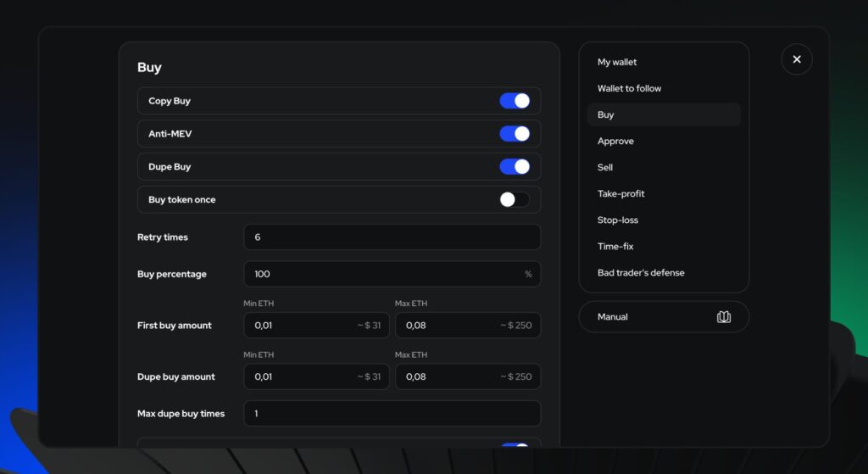Edit First buy amount Min ETH field

(x=316, y=325)
